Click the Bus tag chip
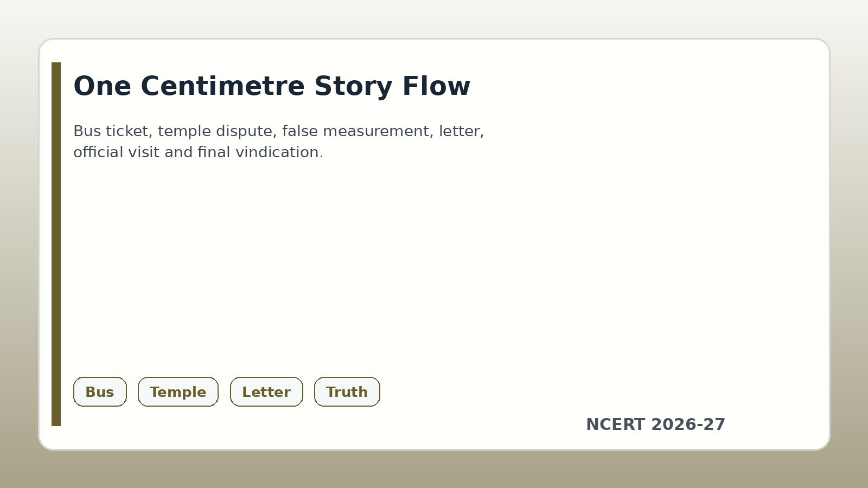Image resolution: width=868 pixels, height=488 pixels. 100,391
